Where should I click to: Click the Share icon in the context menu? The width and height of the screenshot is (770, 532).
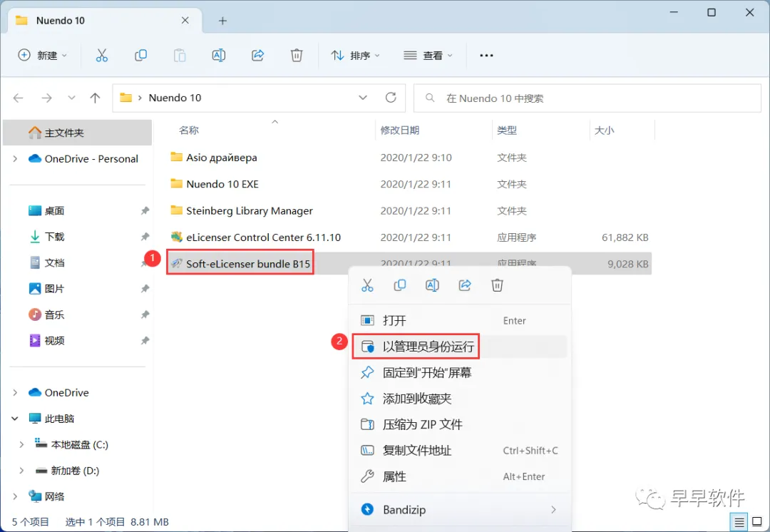pos(465,285)
